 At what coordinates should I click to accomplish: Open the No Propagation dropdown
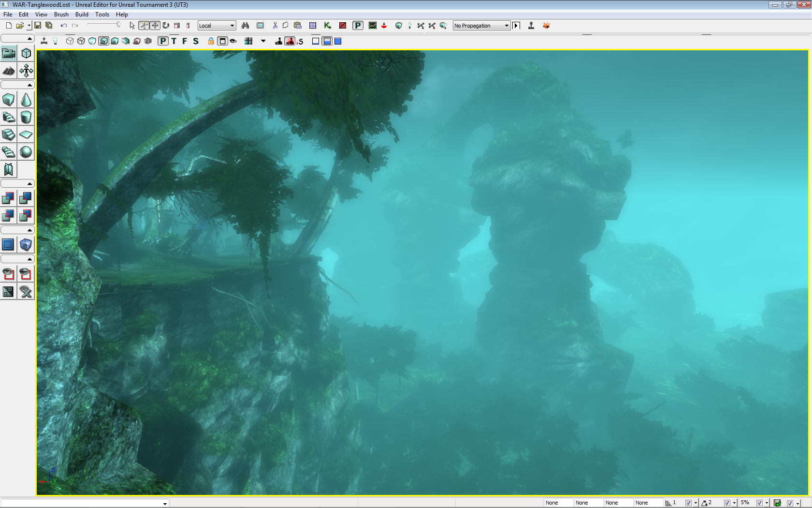481,26
